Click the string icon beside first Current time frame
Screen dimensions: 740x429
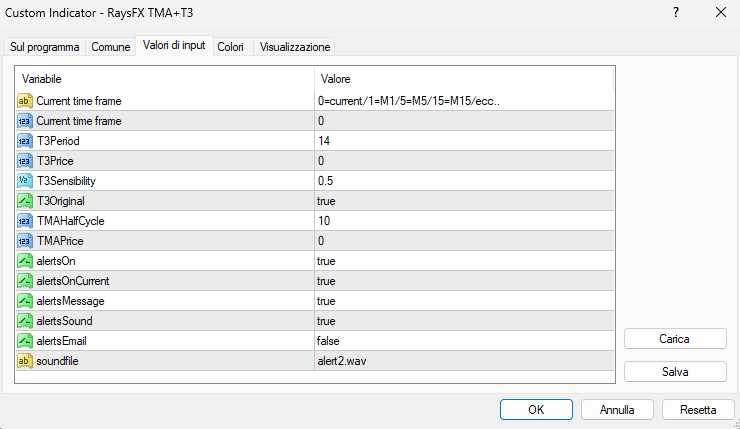(x=25, y=101)
